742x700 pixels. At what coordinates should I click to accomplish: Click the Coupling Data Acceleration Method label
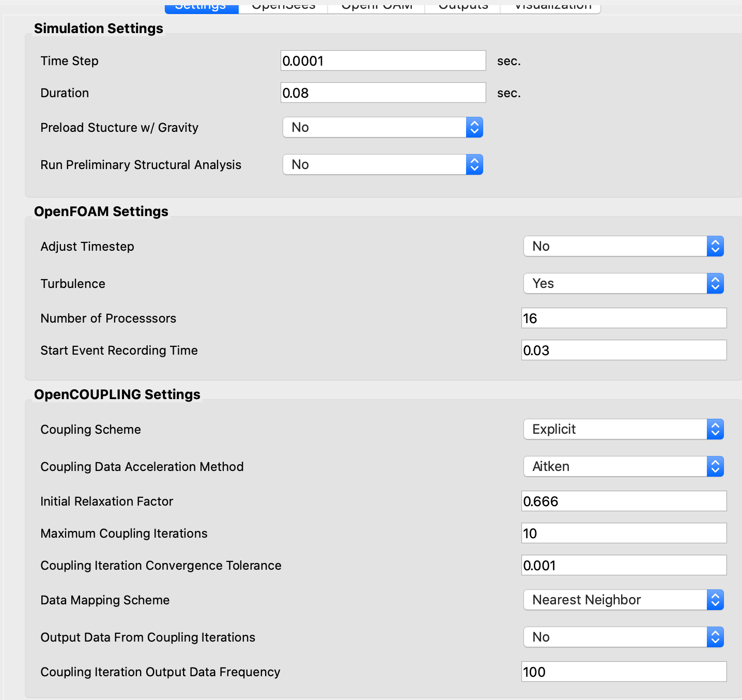(x=142, y=467)
